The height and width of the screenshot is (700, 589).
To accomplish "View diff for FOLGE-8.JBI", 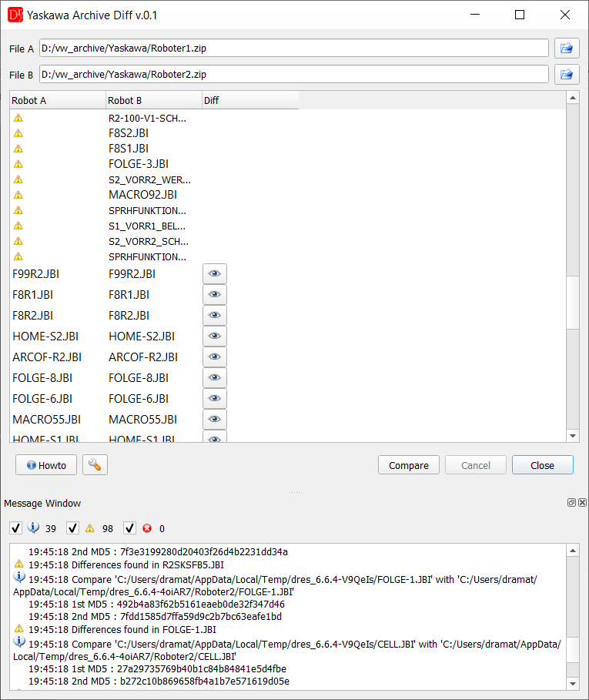I will [x=215, y=377].
